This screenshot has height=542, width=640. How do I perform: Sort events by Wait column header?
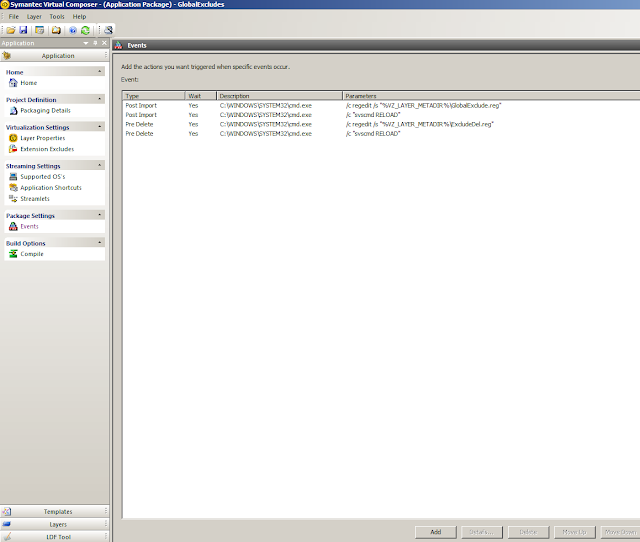(200, 96)
